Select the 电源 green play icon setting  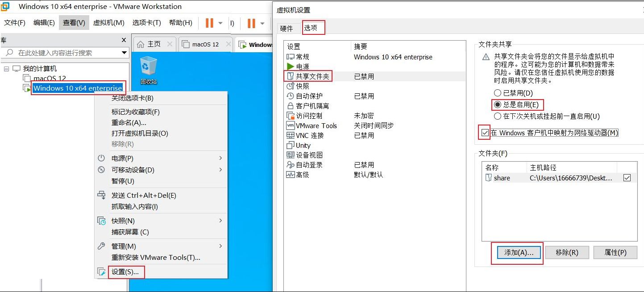pos(291,67)
